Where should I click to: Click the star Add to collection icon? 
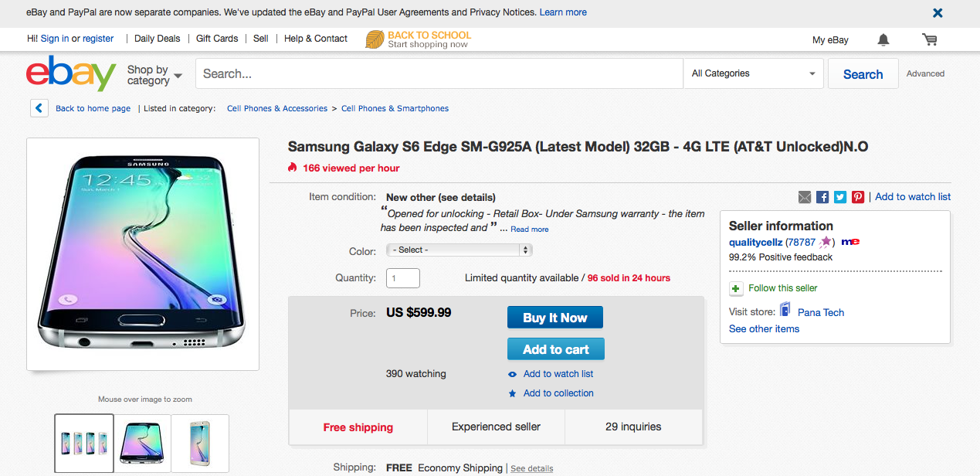512,394
